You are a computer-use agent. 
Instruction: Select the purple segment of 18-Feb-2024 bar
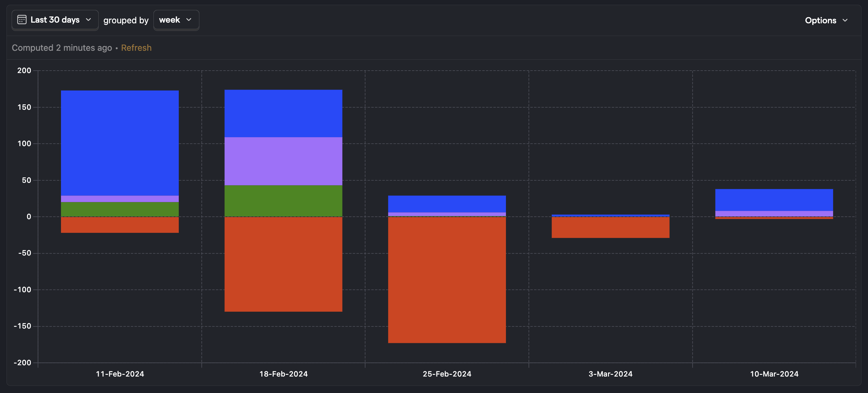click(283, 161)
